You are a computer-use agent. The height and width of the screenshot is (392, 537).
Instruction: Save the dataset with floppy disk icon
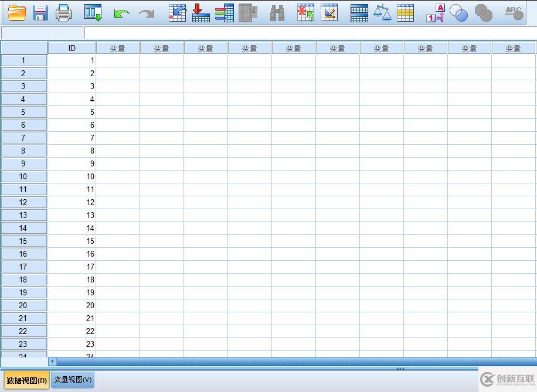pos(40,13)
